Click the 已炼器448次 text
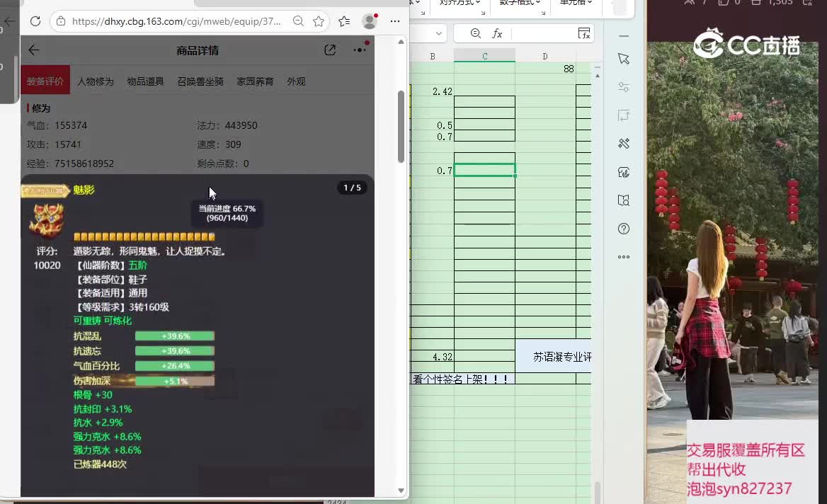Image resolution: width=827 pixels, height=504 pixels. [101, 464]
